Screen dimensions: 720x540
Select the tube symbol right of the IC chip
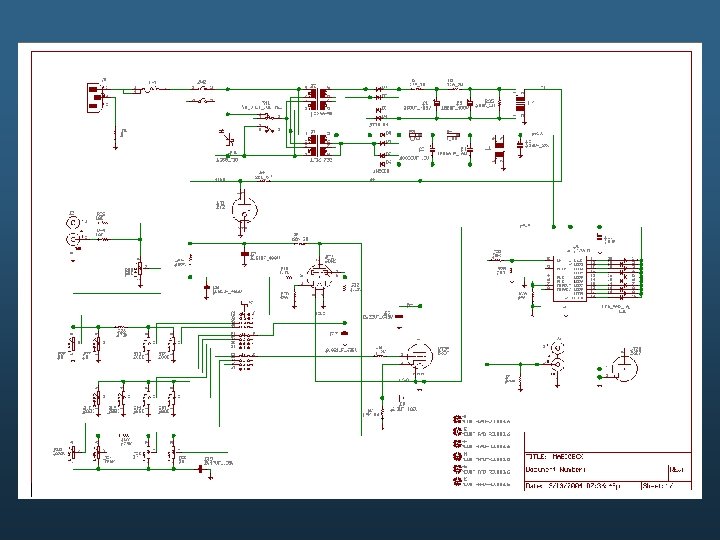tap(624, 367)
